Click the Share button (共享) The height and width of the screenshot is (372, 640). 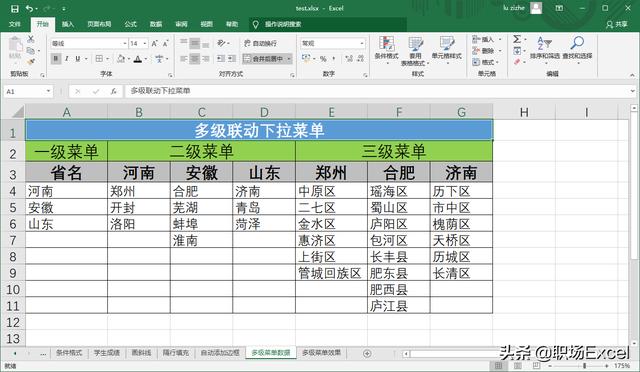617,25
